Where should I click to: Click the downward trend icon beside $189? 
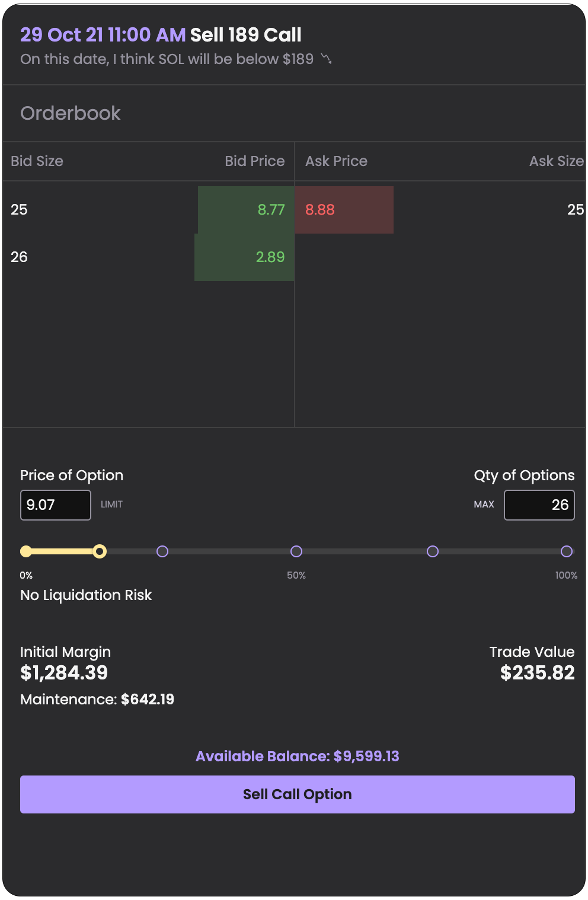click(x=326, y=59)
